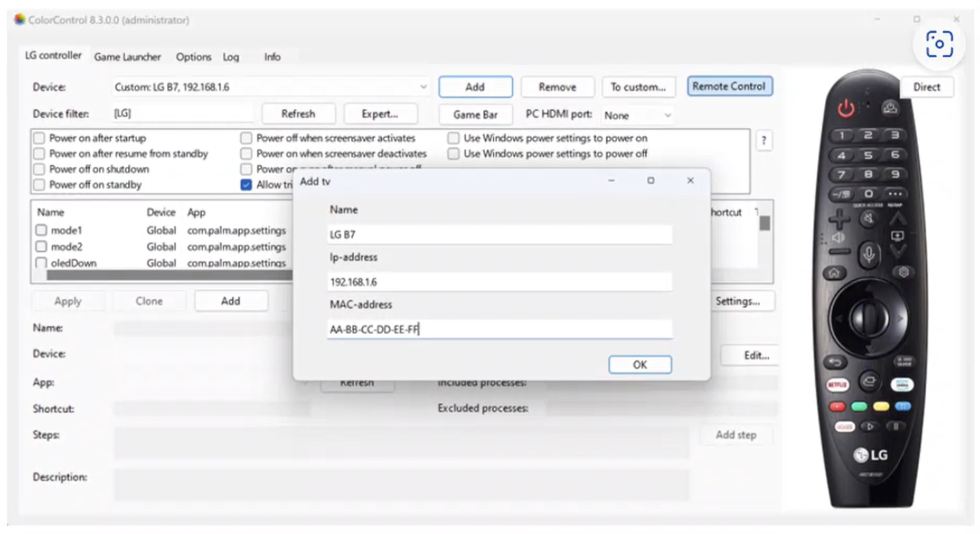
Task: Open the Log tab
Action: (231, 57)
